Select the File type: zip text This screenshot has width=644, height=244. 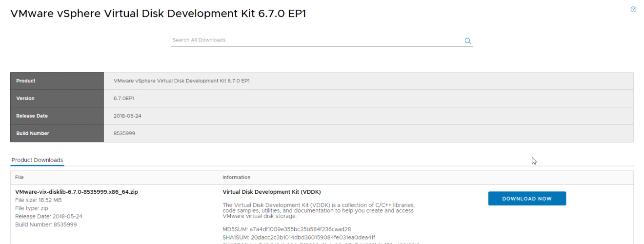pos(32,208)
